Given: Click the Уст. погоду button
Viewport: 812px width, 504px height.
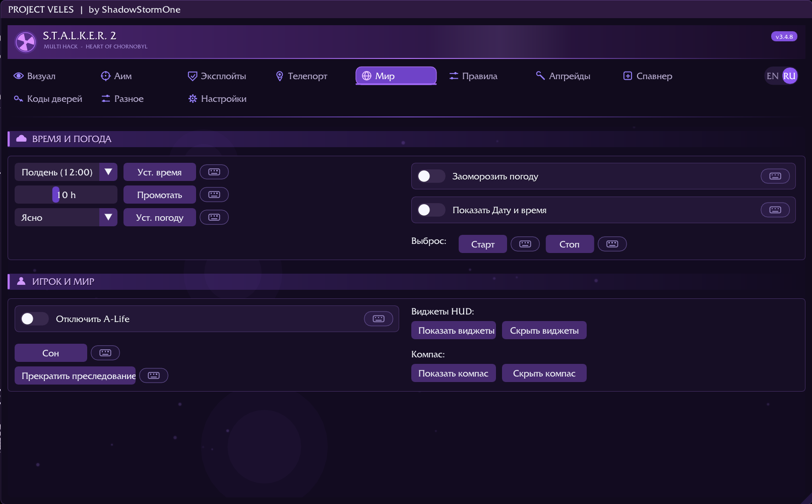Looking at the screenshot, I should click(x=160, y=217).
